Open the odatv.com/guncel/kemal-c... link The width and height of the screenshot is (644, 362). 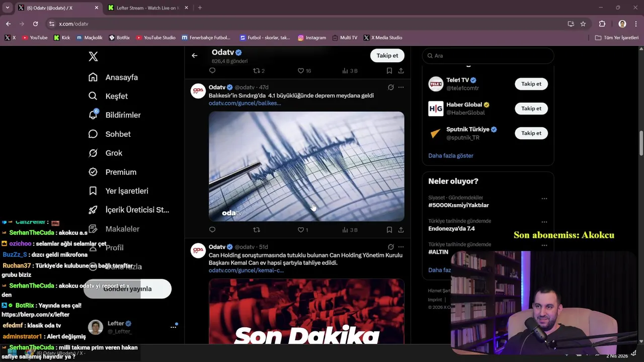[x=246, y=270]
